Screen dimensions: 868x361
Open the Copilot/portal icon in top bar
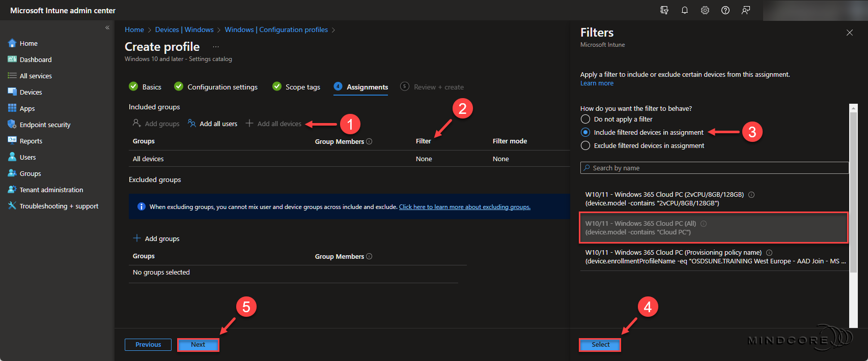coord(664,10)
